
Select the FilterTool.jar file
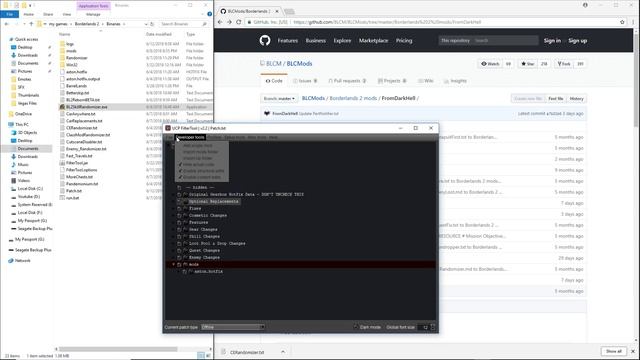pos(77,163)
